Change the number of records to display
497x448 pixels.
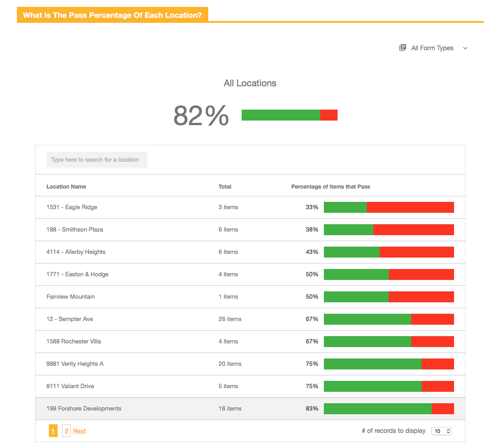pos(441,431)
